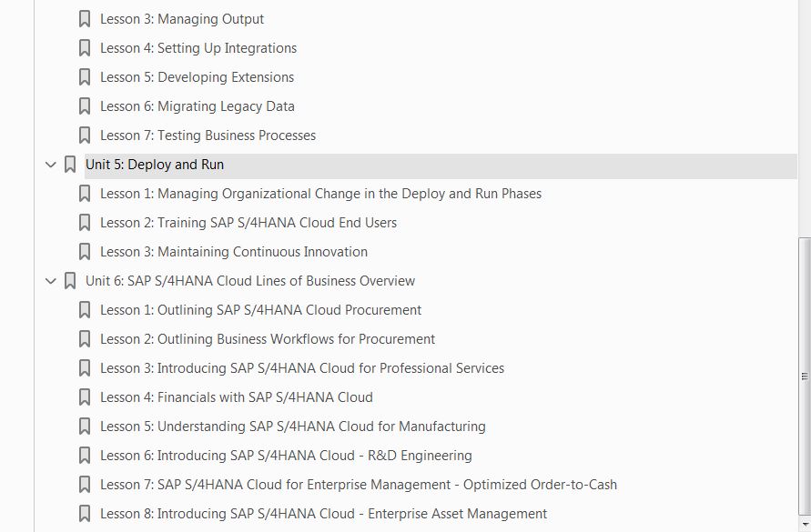Screen dimensions: 811x532
Task: Select Lesson 6: Introducing R&D Engineering
Action: pos(286,456)
